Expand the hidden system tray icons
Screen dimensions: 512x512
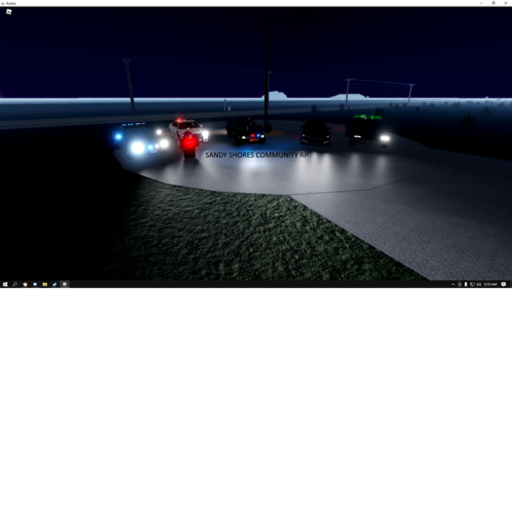[x=453, y=284]
